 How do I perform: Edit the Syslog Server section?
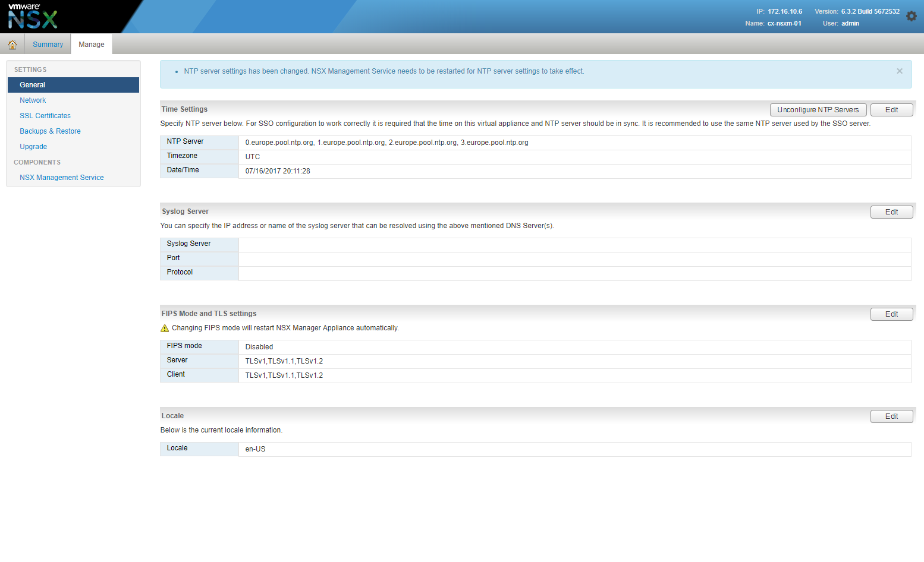pyautogui.click(x=891, y=212)
